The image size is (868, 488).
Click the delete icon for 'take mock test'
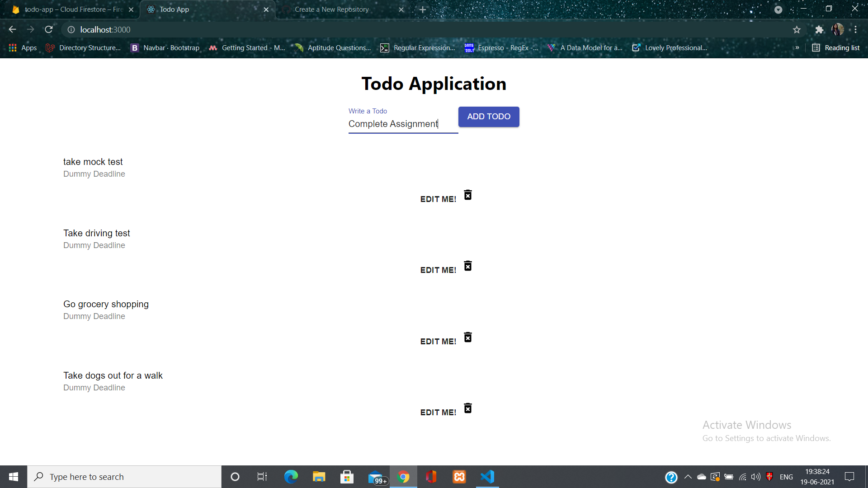pos(468,196)
